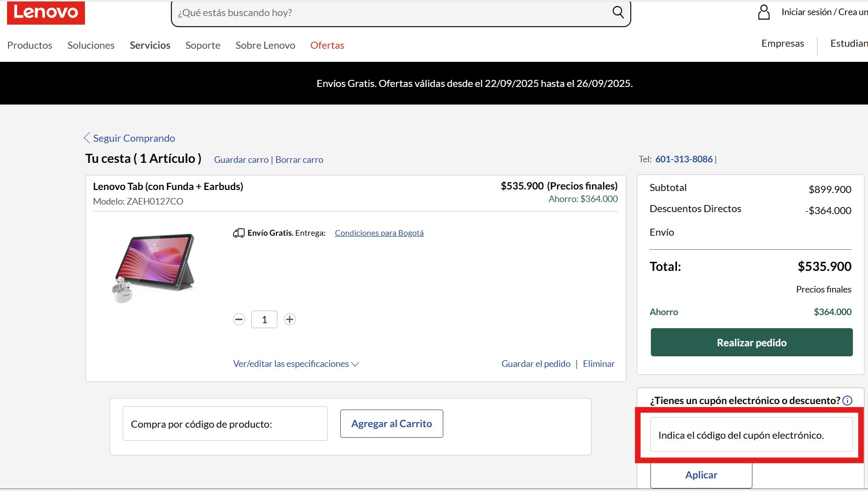Click the user account icon

(x=763, y=12)
